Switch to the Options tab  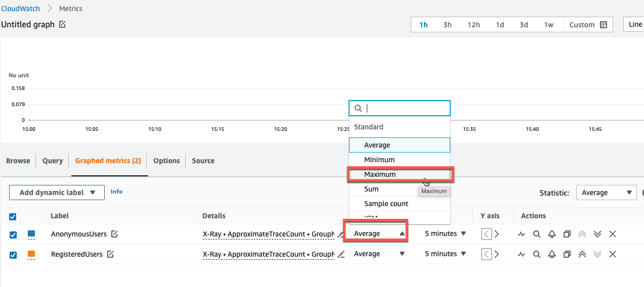coord(166,161)
